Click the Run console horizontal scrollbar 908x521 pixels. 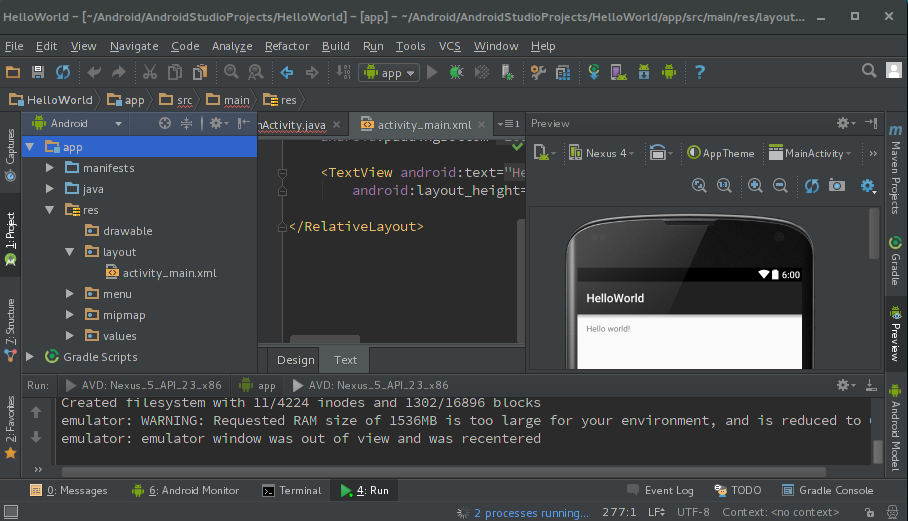click(444, 471)
